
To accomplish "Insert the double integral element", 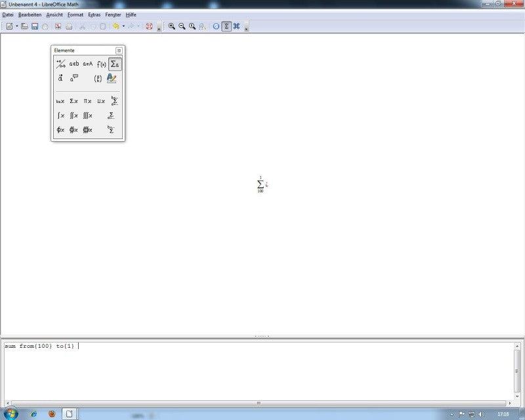I will pyautogui.click(x=73, y=115).
